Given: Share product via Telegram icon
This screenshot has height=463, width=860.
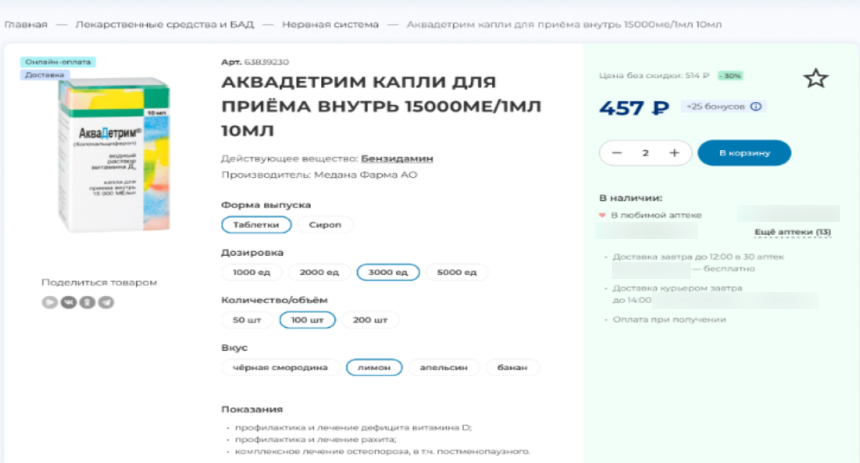Looking at the screenshot, I should [x=106, y=302].
